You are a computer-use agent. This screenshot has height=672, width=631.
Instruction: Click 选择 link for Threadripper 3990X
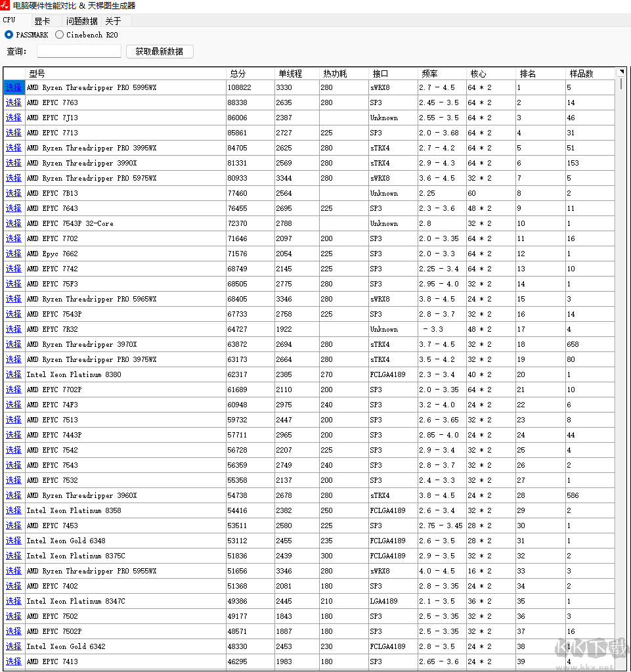click(x=14, y=163)
